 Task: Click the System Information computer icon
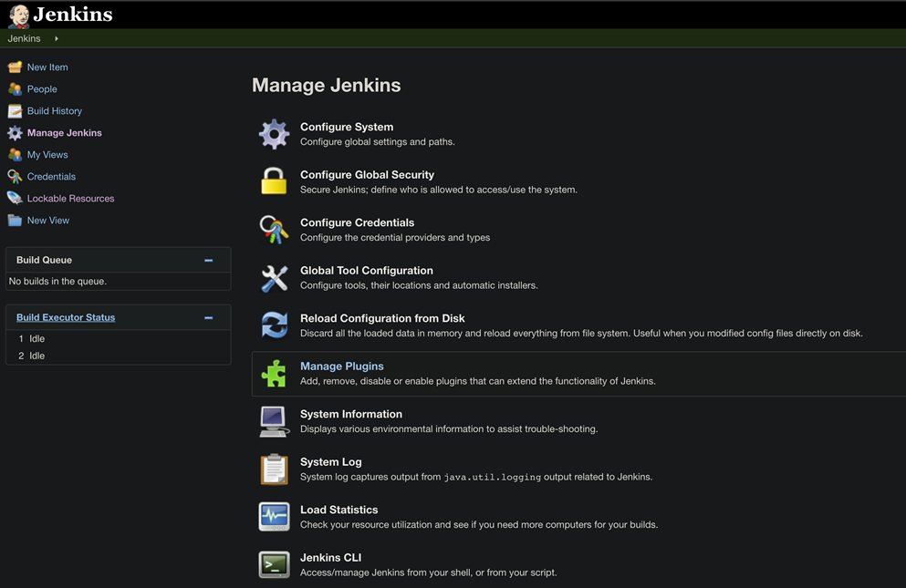tap(274, 422)
